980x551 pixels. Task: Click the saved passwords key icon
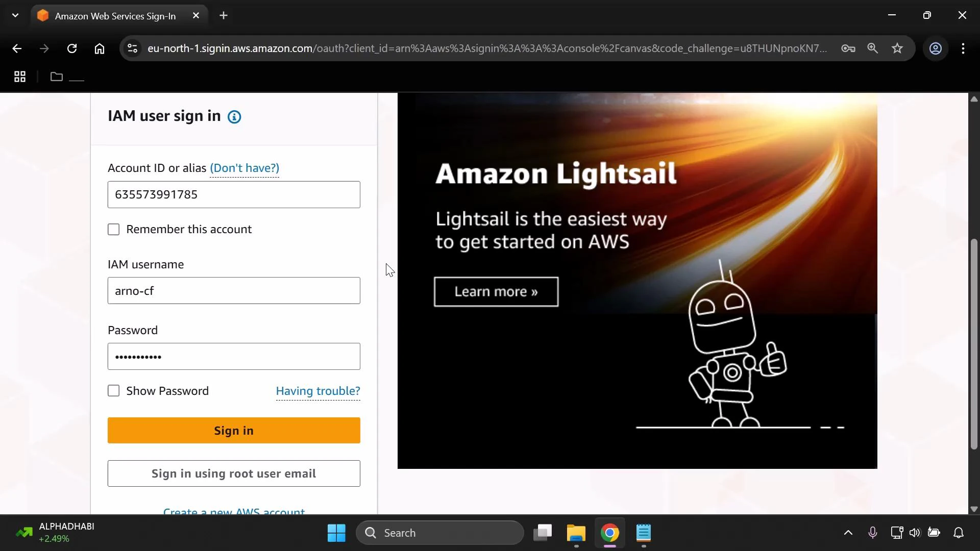[x=848, y=48]
